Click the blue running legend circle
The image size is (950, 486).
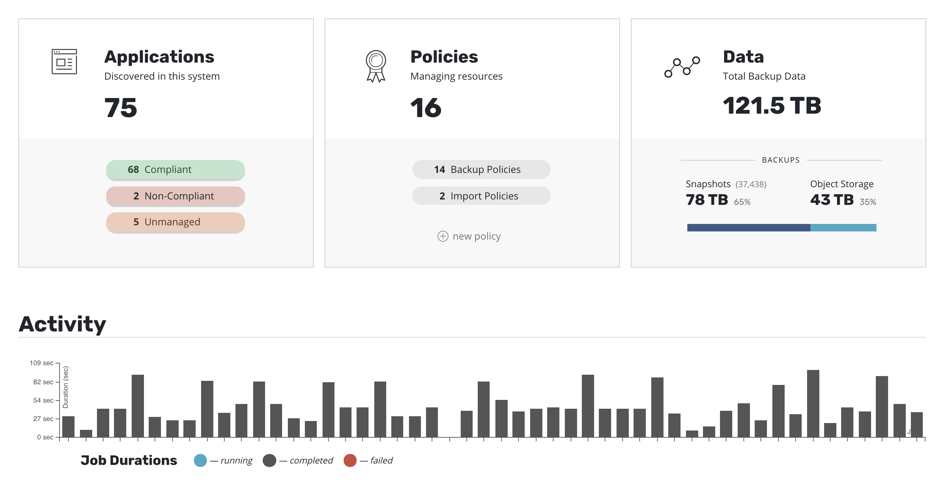pos(200,461)
